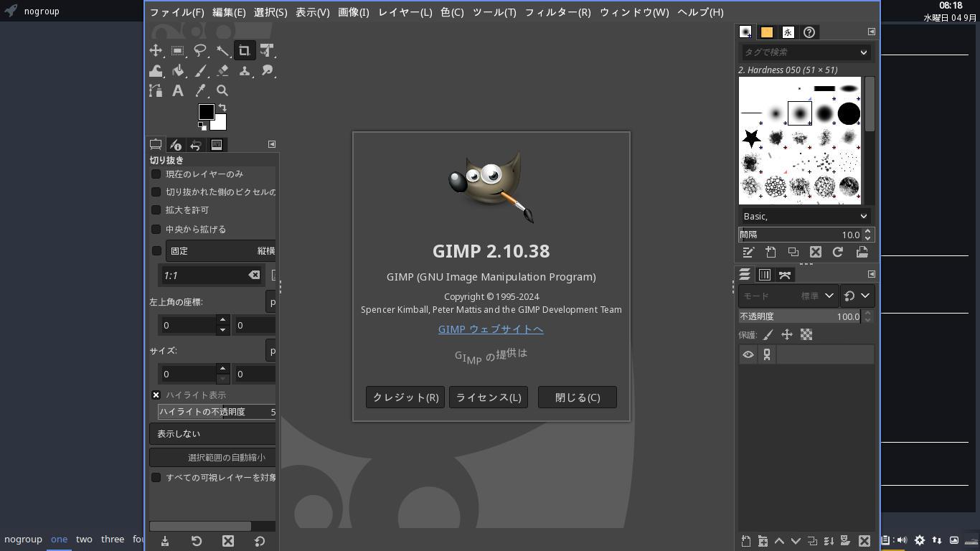
Task: Toggle '切り抜かれた側のピクセル' checkbox
Action: pyautogui.click(x=156, y=192)
